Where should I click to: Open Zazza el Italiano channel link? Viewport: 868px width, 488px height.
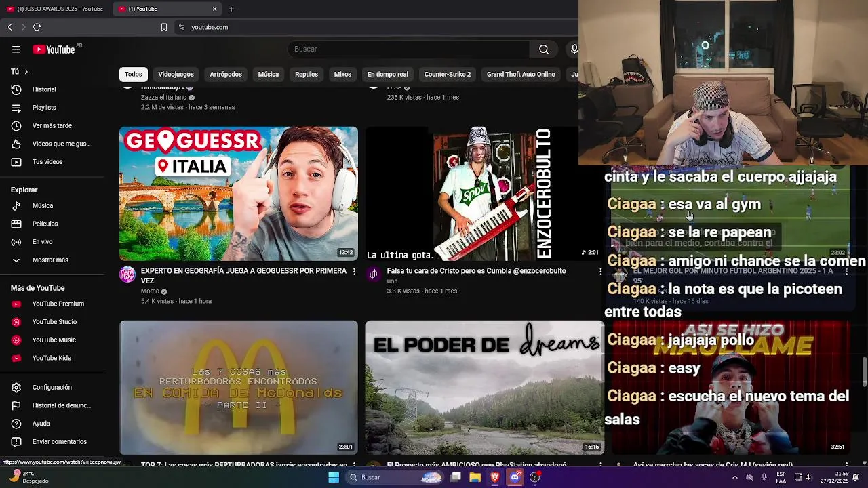(x=163, y=98)
